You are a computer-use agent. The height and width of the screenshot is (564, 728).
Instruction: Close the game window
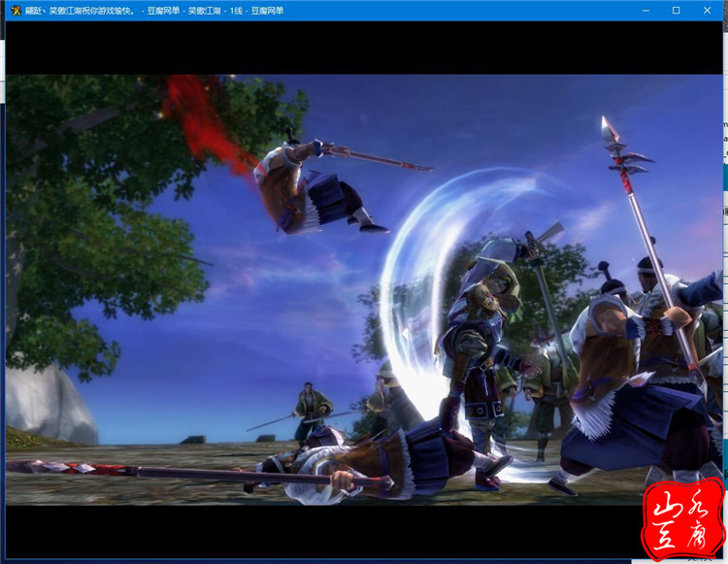[x=707, y=11]
